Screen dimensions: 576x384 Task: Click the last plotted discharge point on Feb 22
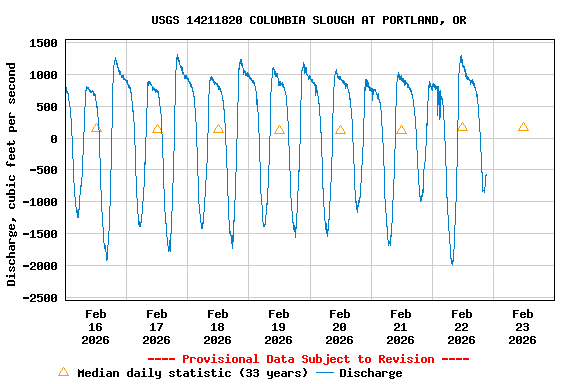pyautogui.click(x=486, y=175)
